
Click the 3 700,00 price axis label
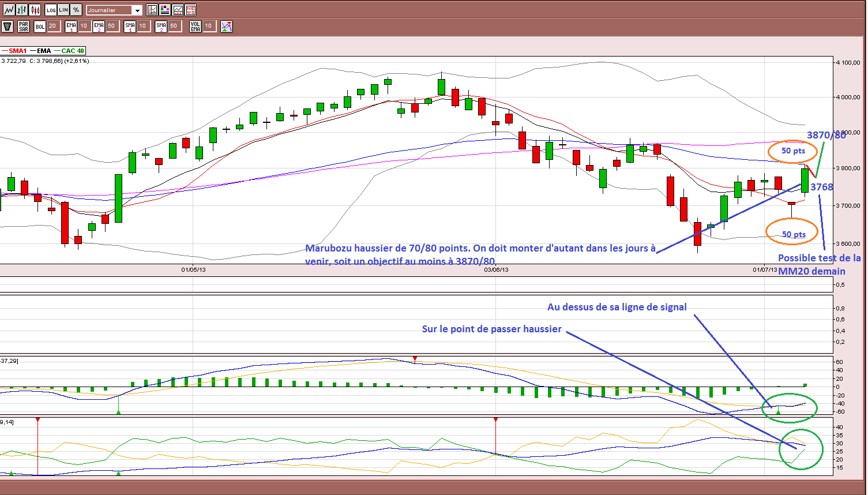(848, 205)
